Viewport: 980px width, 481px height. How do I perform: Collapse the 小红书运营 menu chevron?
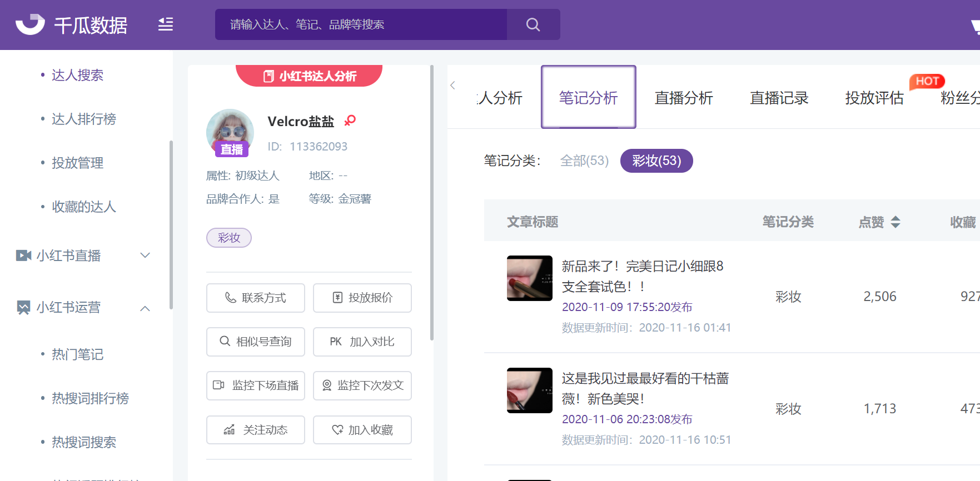point(145,308)
